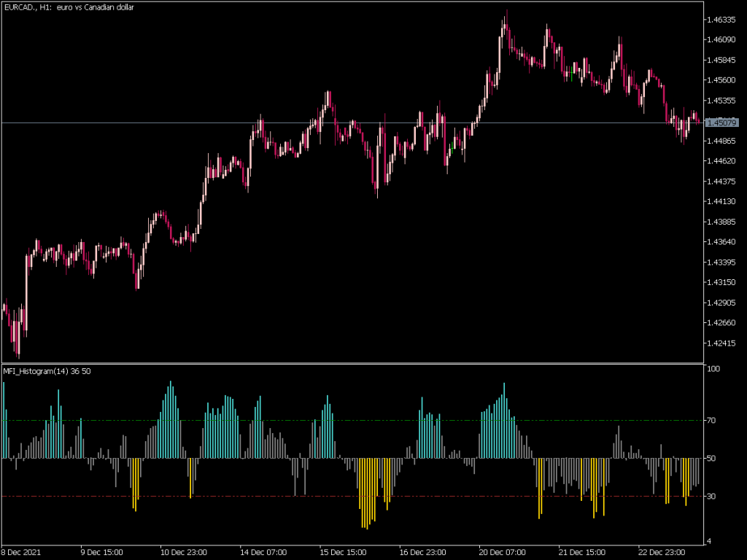Click the 30 level on indicator scale
The width and height of the screenshot is (747, 560).
[712, 497]
